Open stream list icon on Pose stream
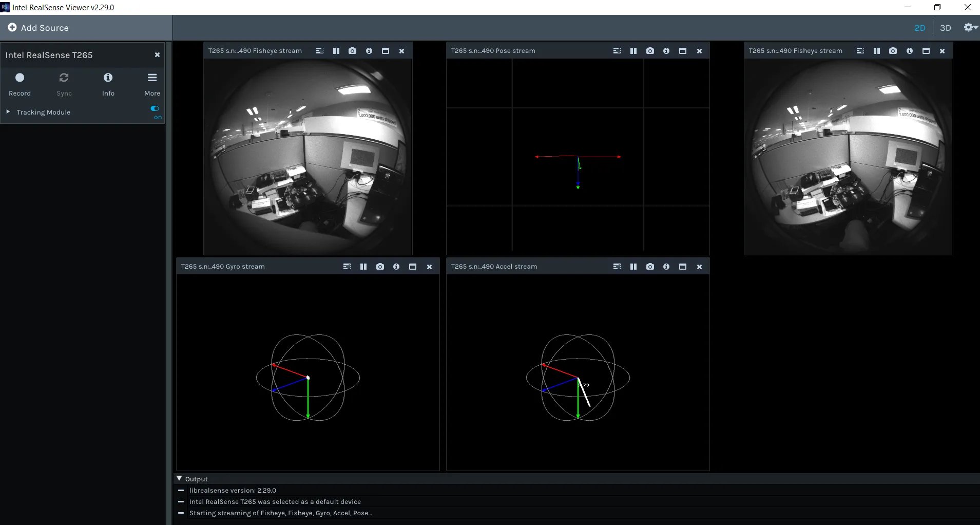 point(617,51)
